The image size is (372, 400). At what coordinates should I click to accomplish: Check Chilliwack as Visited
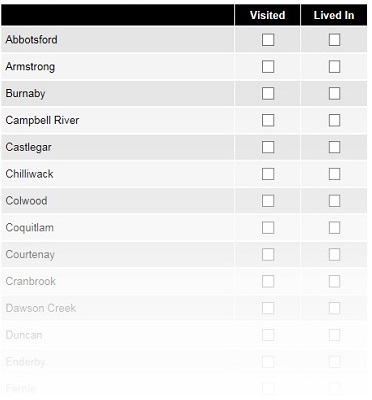(268, 174)
